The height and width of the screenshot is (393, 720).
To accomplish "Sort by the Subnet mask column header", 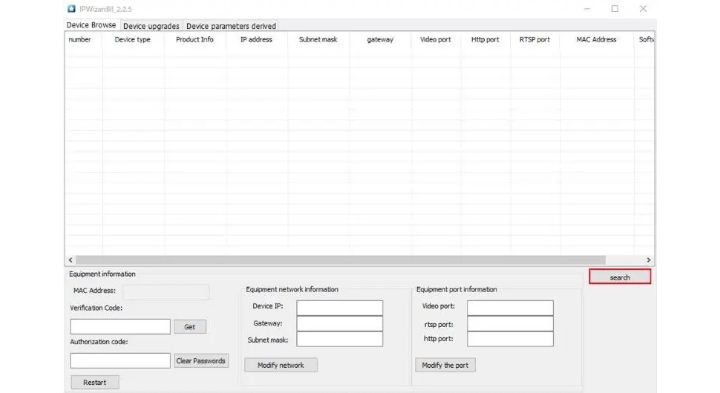I will tap(318, 40).
